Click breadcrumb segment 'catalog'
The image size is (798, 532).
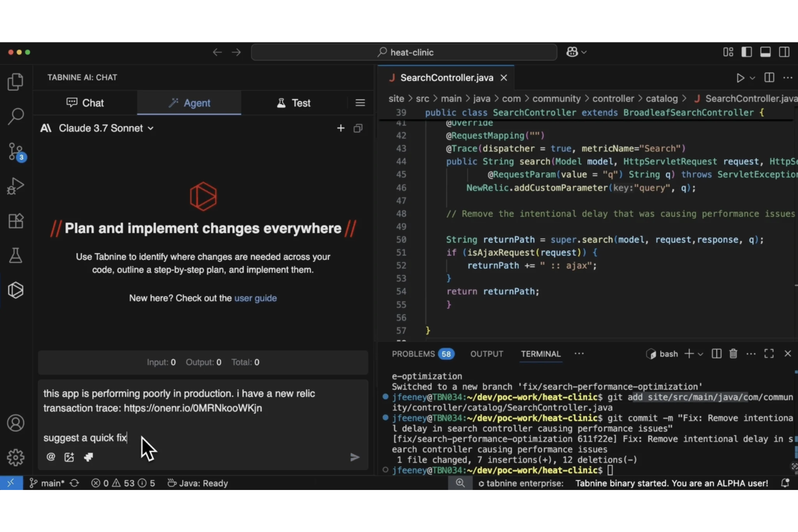(x=662, y=99)
